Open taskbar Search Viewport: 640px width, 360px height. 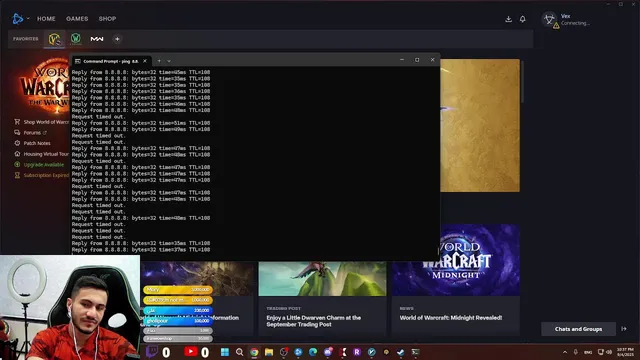click(240, 352)
